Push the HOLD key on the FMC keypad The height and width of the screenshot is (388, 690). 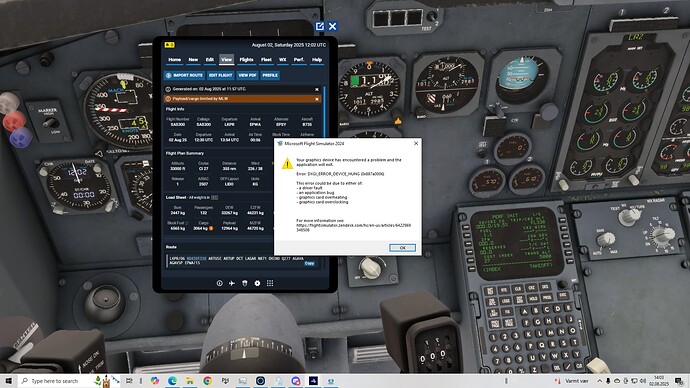[533, 299]
